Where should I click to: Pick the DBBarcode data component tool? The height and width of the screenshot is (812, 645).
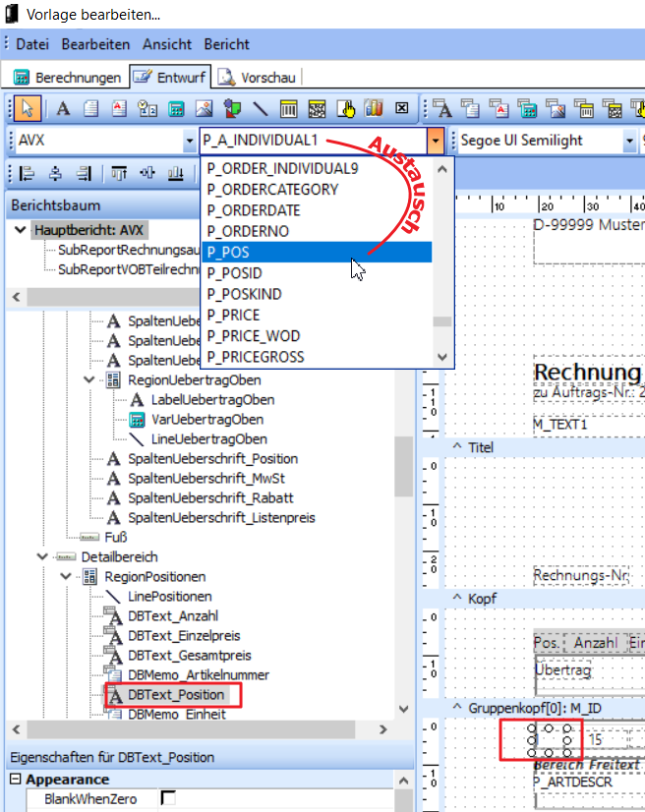tap(583, 109)
